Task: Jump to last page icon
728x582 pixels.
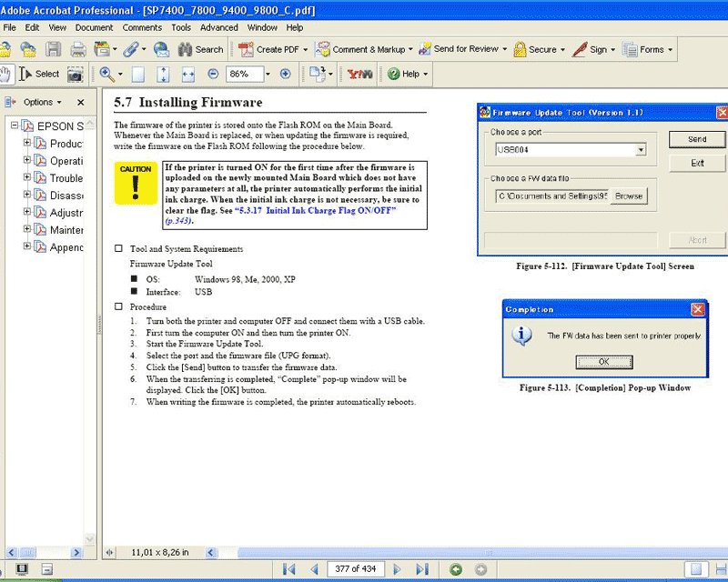Action: point(422,569)
